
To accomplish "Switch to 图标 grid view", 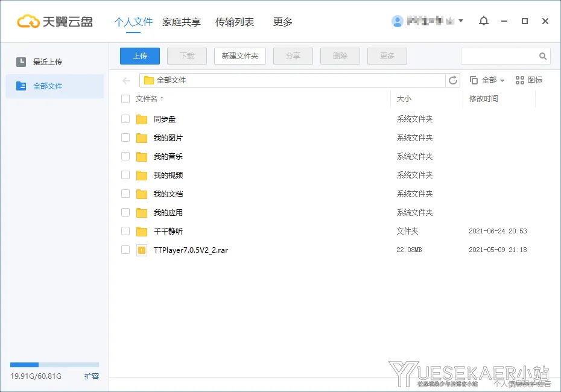I will (529, 80).
